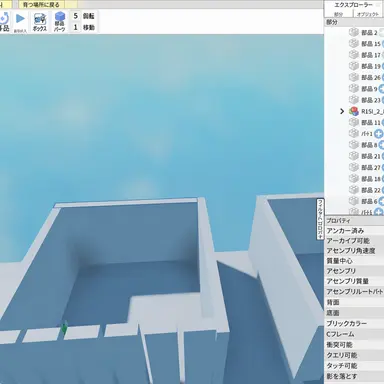The height and width of the screenshot is (384, 384).
Task: Click the part icon of 部品 18
Action: 353,179
